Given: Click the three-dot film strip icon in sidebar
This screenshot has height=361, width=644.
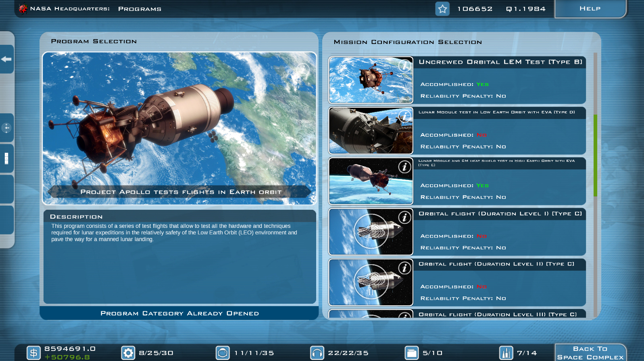Looking at the screenshot, I should (6, 159).
